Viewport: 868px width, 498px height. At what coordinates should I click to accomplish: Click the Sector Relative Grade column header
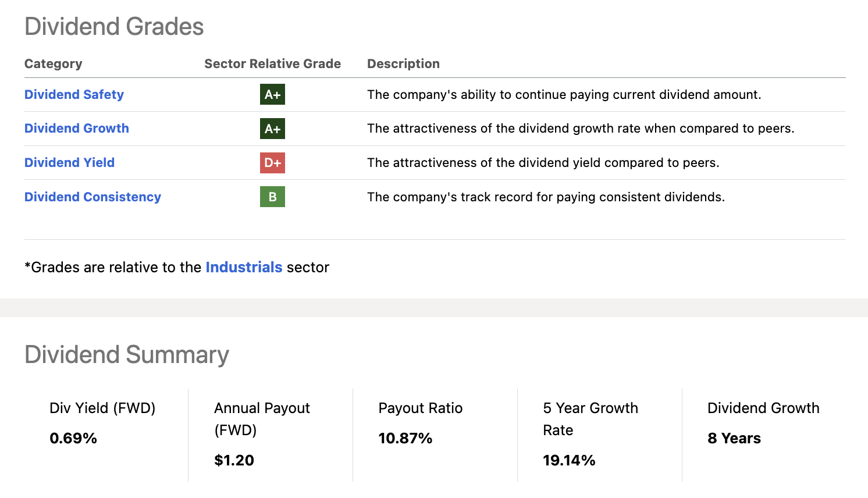(272, 63)
